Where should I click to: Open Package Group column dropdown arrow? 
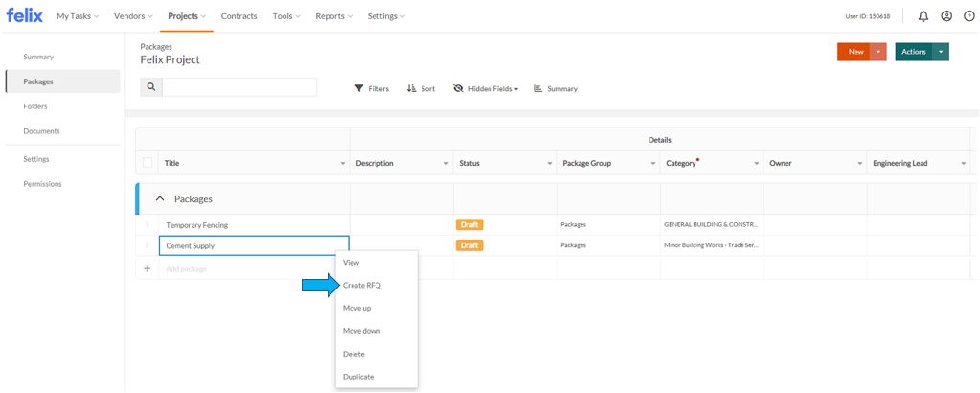(x=653, y=163)
